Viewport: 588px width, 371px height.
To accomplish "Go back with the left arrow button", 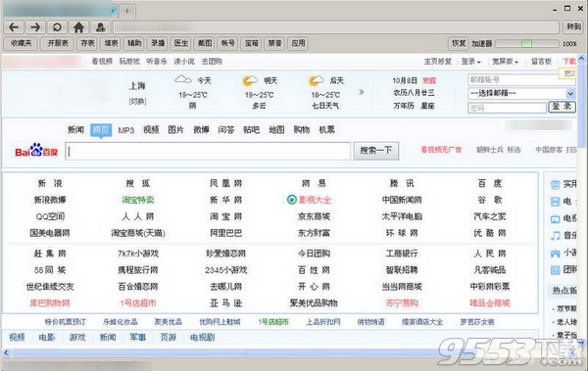I will [14, 27].
